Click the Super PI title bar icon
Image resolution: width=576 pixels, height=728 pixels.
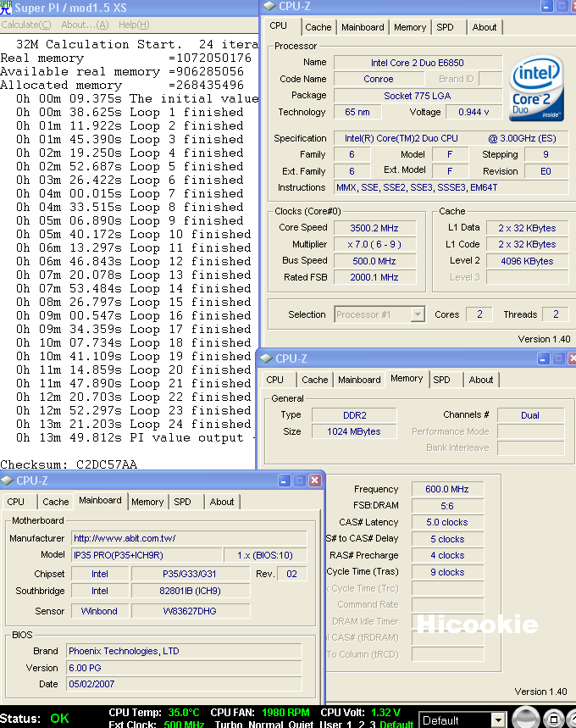tap(6, 8)
